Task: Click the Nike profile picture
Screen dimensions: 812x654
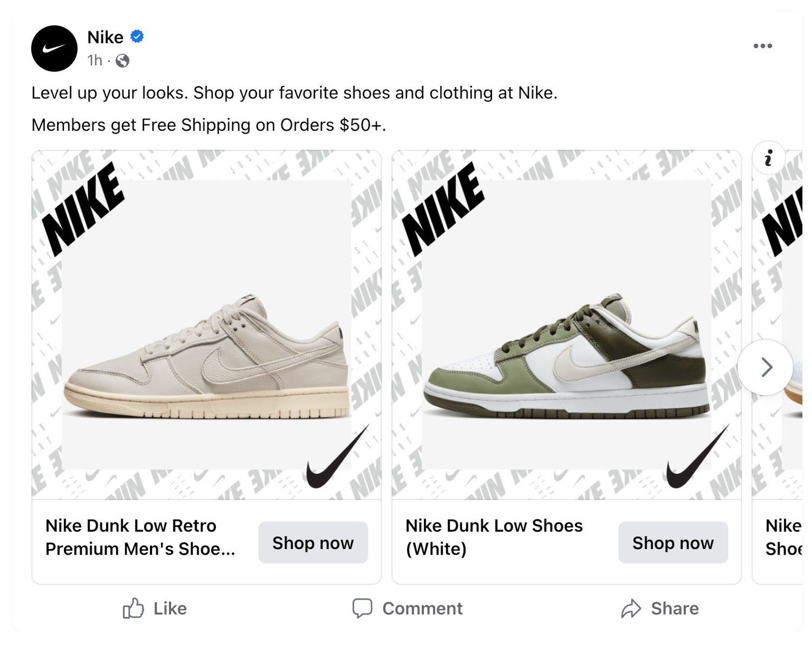Action: click(x=54, y=48)
